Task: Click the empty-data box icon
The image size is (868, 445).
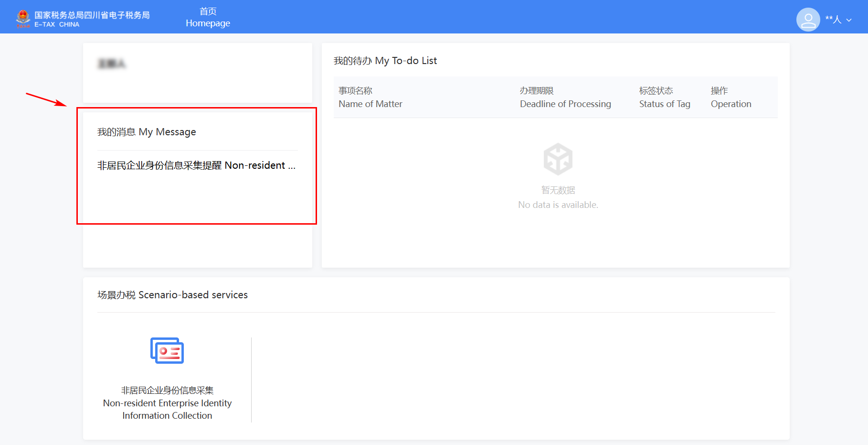Action: (x=558, y=159)
